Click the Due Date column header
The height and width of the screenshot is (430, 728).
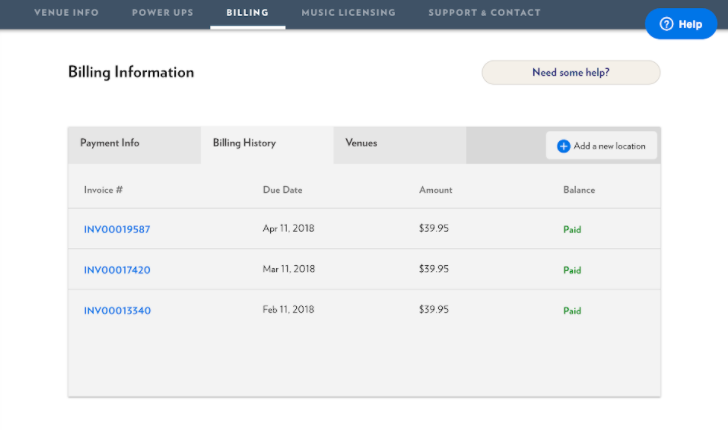point(282,190)
